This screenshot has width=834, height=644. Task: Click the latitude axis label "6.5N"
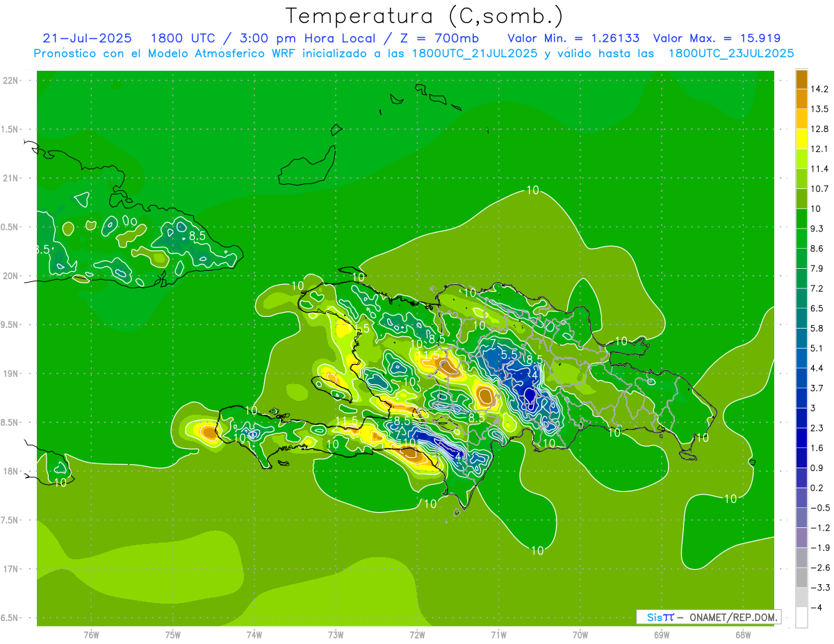10,618
